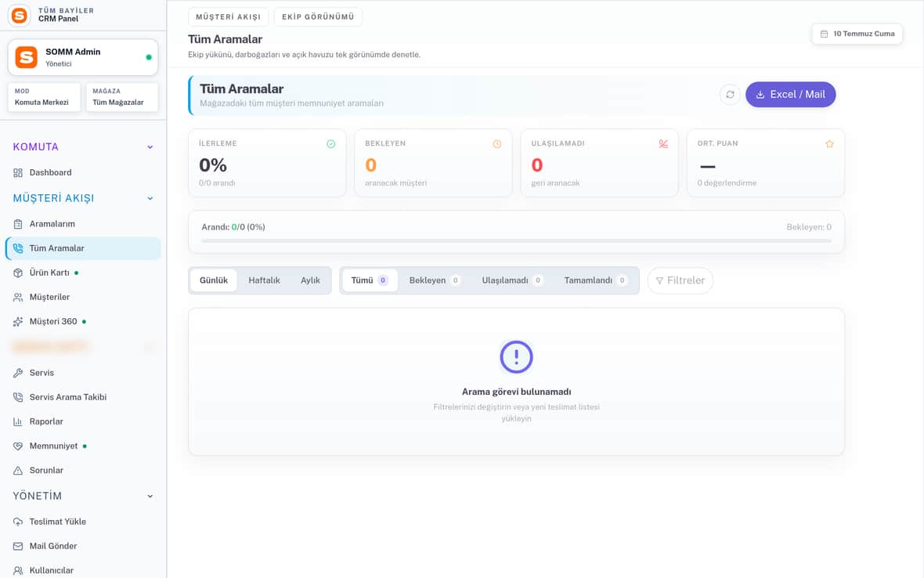Click the Excel / Mail button
This screenshot has height=578, width=924.
tap(790, 94)
